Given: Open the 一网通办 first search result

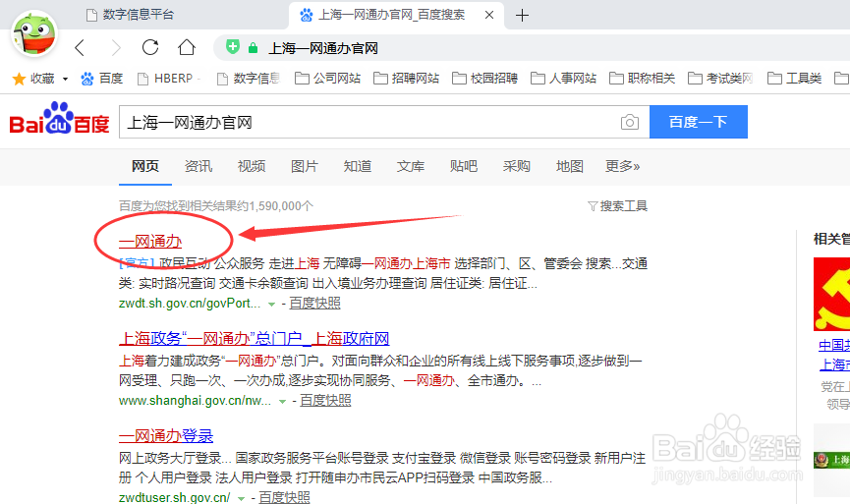Looking at the screenshot, I should (x=150, y=242).
